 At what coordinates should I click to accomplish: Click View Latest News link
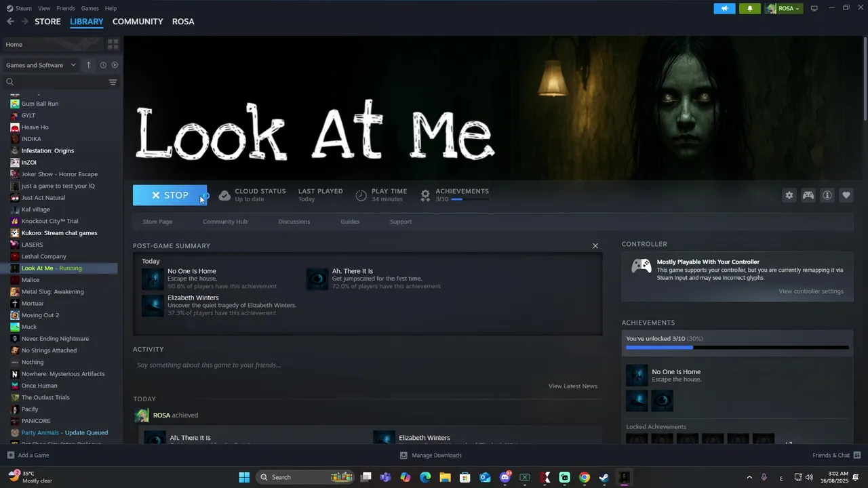pos(573,386)
